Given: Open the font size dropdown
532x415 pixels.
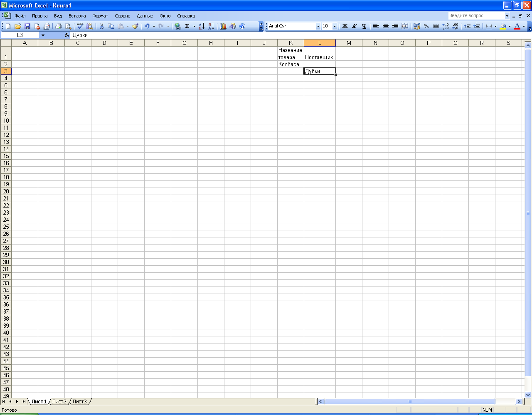Looking at the screenshot, I should pos(335,26).
